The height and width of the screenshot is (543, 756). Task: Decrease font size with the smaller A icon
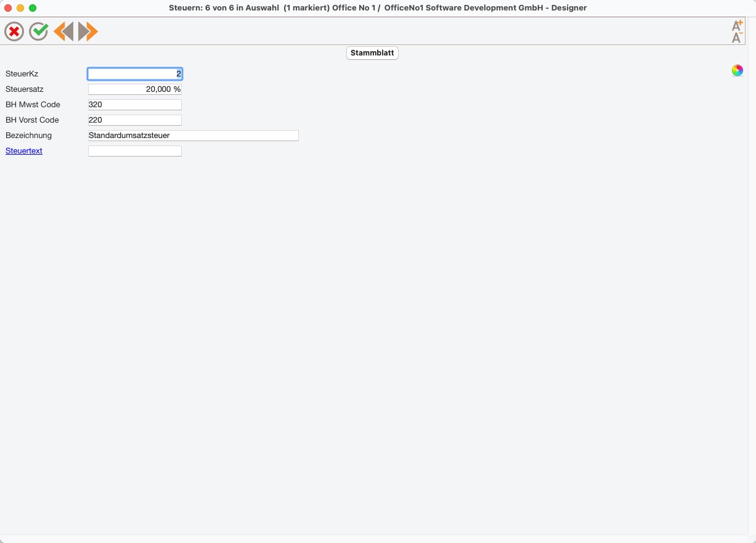click(x=736, y=38)
